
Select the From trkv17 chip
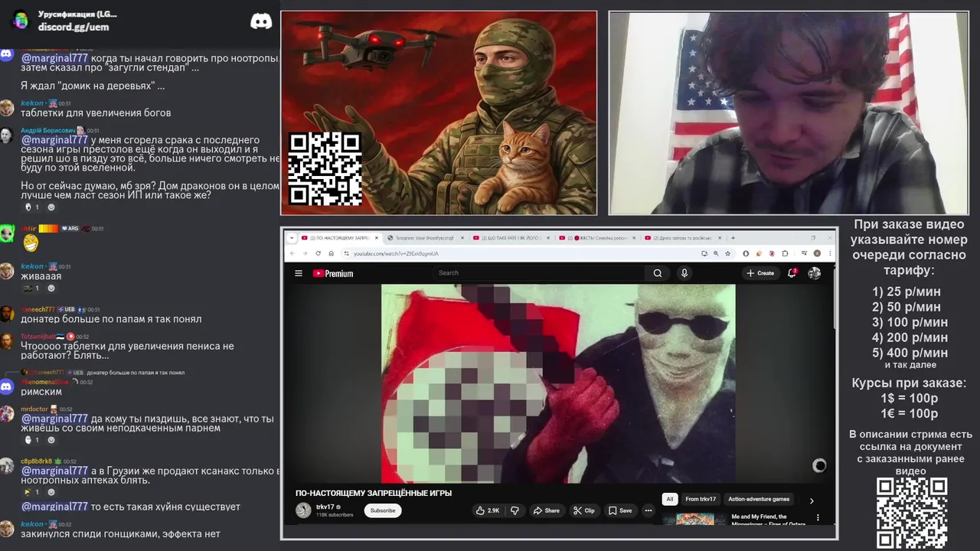click(701, 499)
